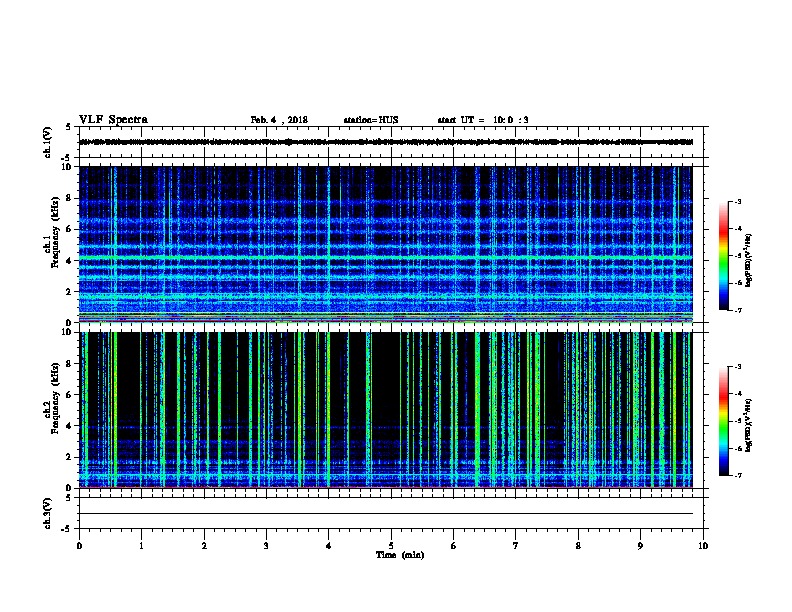Click the ch.1(V) waveform axis label
Image resolution: width=792 pixels, height=612 pixels.
[48, 142]
